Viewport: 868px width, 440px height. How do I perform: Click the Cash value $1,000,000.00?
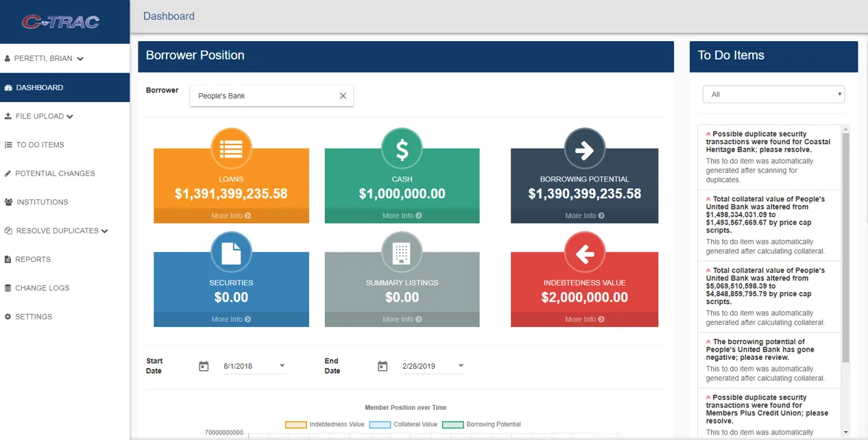click(x=402, y=195)
